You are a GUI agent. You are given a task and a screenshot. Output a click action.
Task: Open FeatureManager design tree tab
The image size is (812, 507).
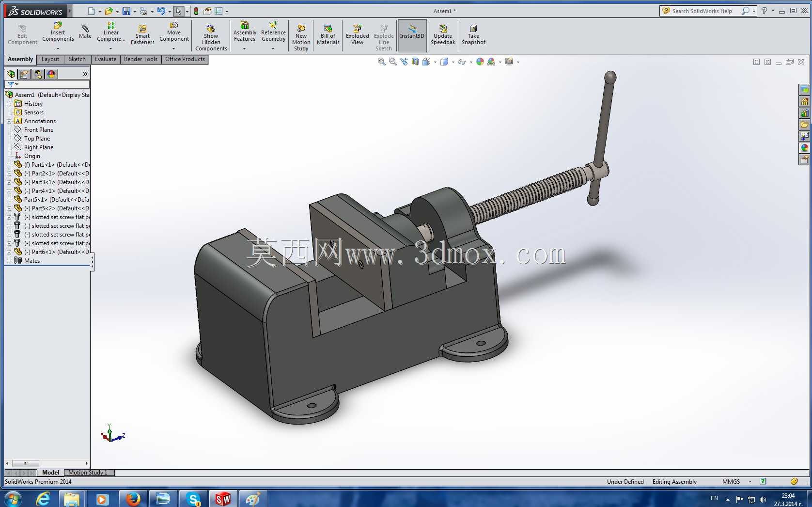coord(11,74)
